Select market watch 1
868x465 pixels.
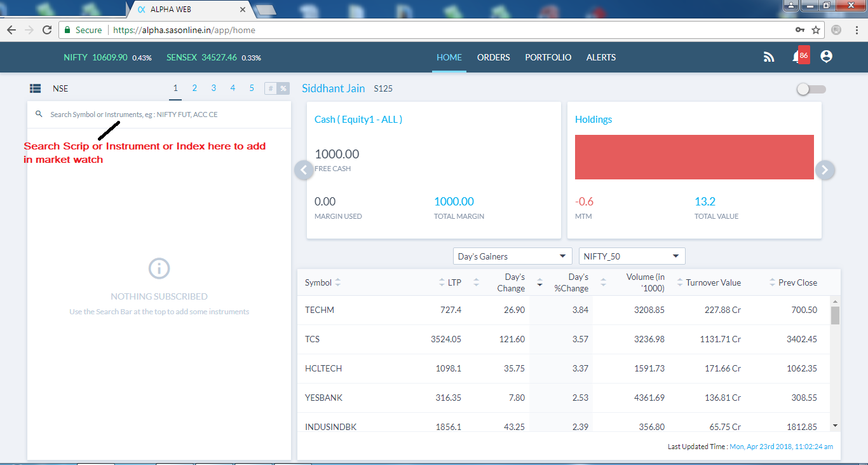pyautogui.click(x=175, y=88)
